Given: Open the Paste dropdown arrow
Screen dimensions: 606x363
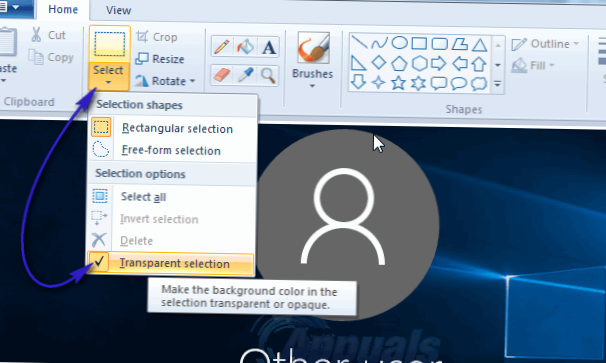Looking at the screenshot, I should pos(3,80).
